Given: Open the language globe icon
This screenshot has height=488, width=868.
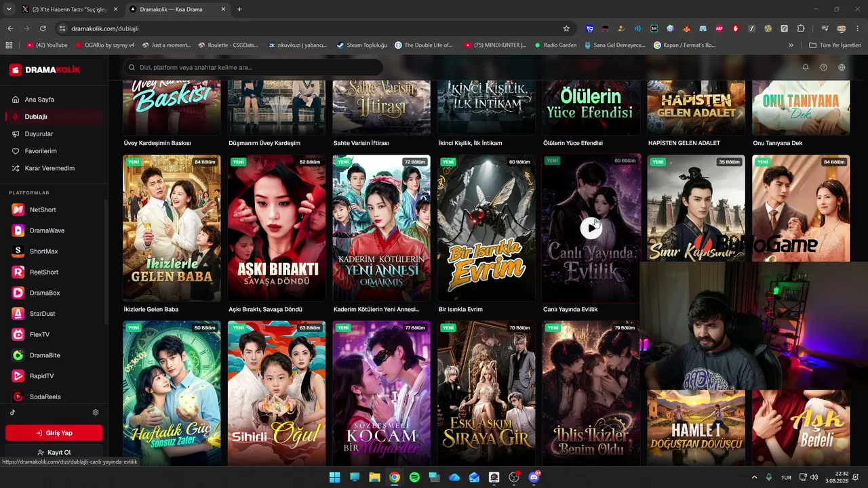Looking at the screenshot, I should pos(842,68).
